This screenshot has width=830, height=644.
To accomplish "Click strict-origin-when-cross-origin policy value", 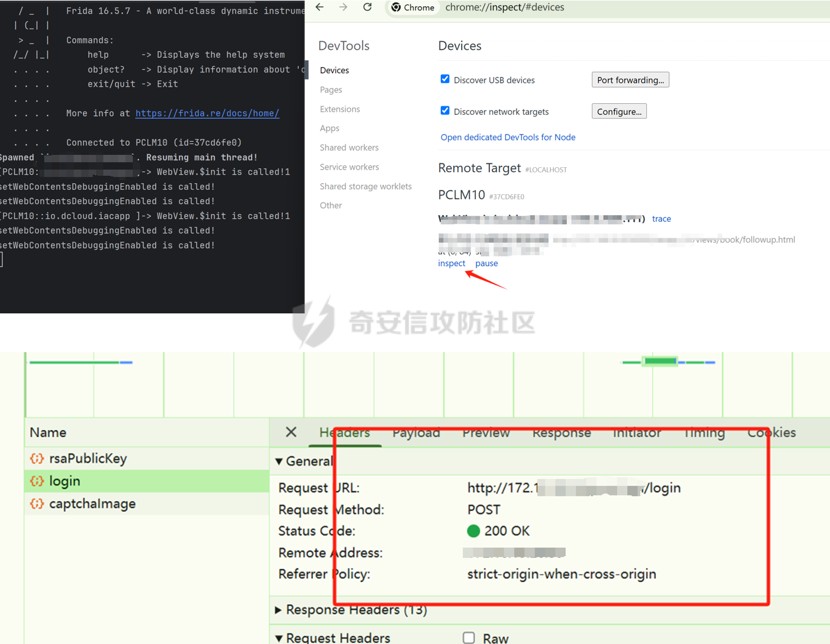I will coord(561,574).
